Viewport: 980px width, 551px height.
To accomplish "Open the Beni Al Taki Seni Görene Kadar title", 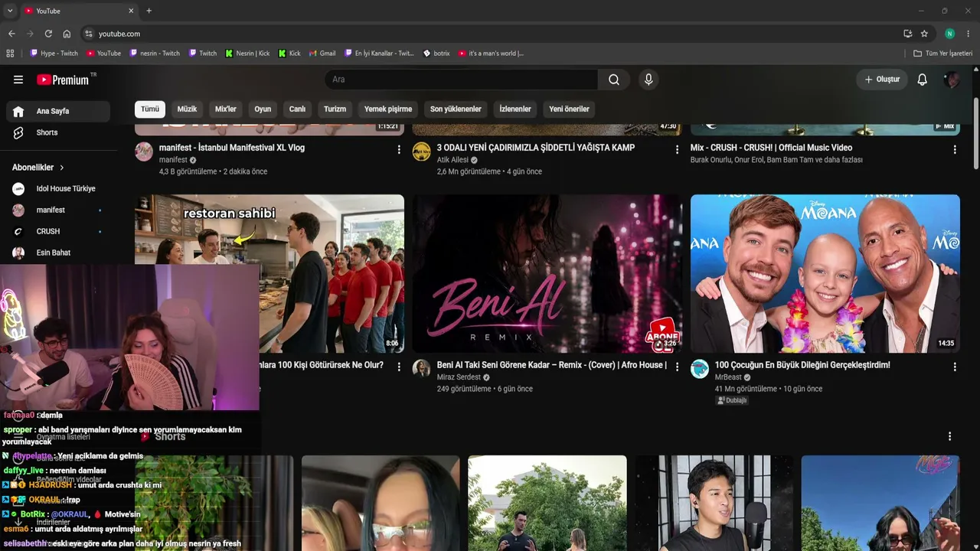I will click(x=552, y=365).
